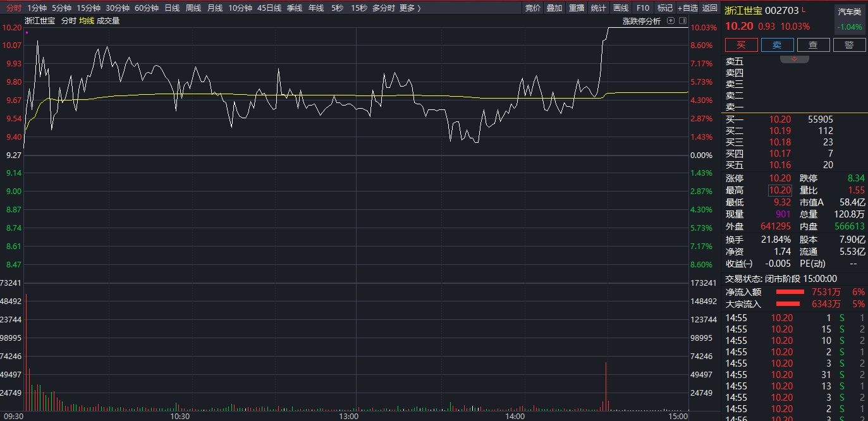Click the 交易状态 闭市阶段 status line
868x421 pixels.
pos(781,278)
